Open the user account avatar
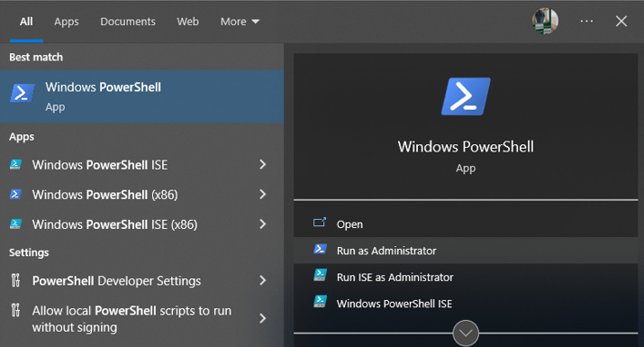 pos(545,21)
